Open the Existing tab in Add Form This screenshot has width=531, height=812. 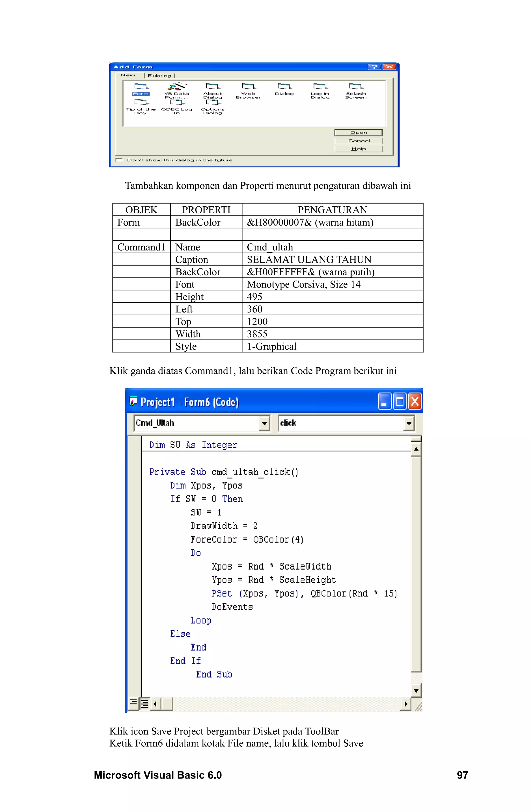(159, 76)
